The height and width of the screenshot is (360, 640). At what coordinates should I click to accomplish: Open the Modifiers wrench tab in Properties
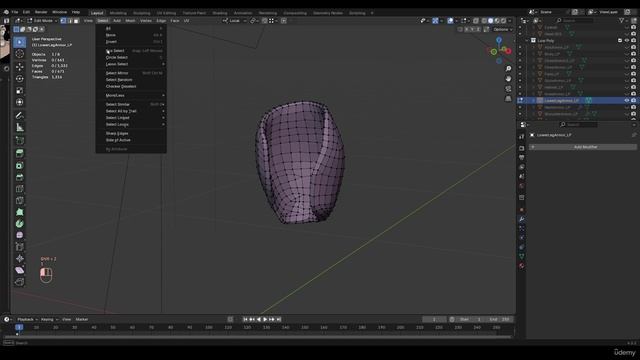522,219
